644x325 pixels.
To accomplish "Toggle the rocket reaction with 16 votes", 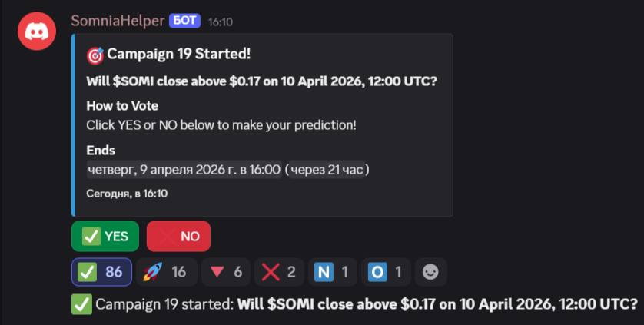I will point(166,271).
